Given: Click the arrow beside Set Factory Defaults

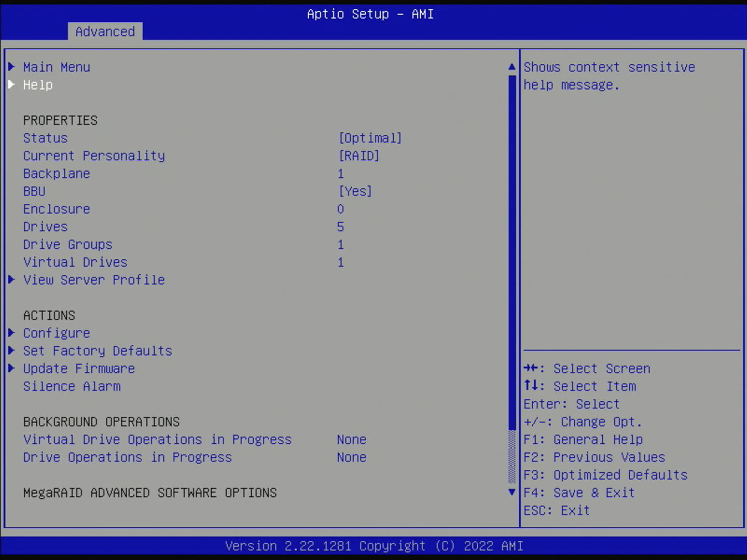Looking at the screenshot, I should (11, 351).
